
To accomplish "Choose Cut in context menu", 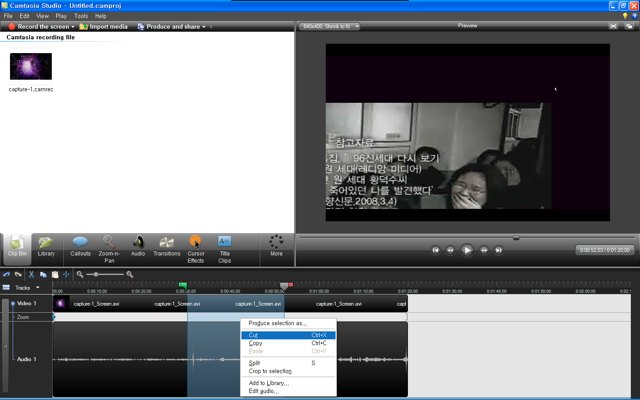I will (x=288, y=335).
